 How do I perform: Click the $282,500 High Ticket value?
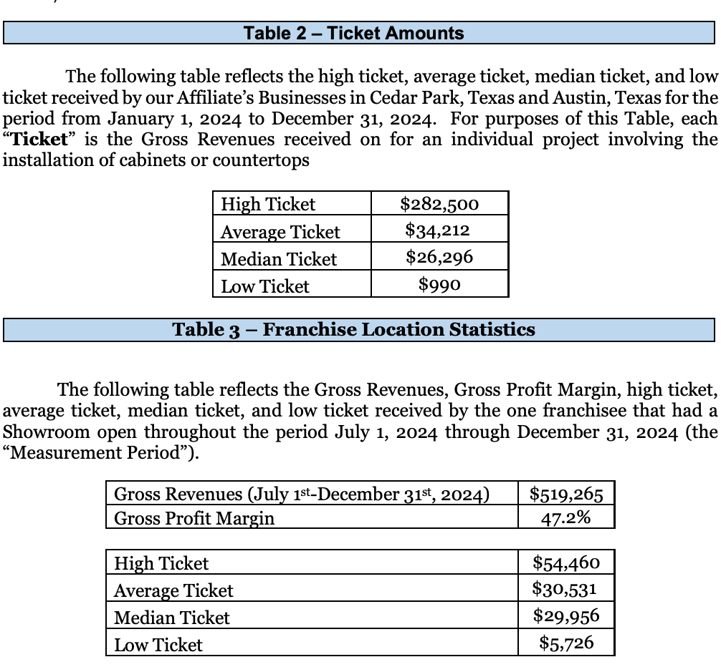coord(439,204)
